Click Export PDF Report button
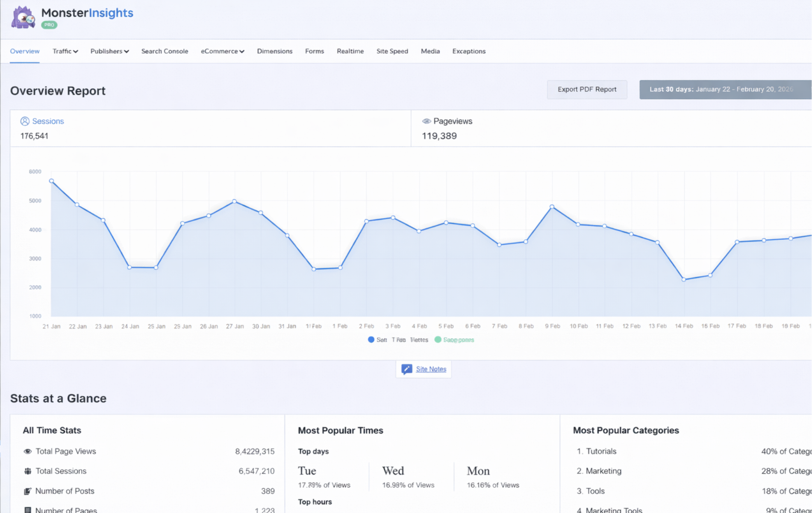Screen dimensions: 812x513 [x=587, y=89]
